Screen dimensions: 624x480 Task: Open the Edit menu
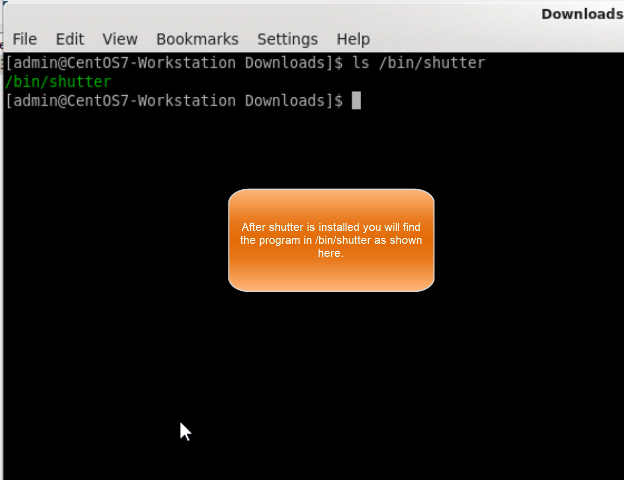tap(70, 39)
